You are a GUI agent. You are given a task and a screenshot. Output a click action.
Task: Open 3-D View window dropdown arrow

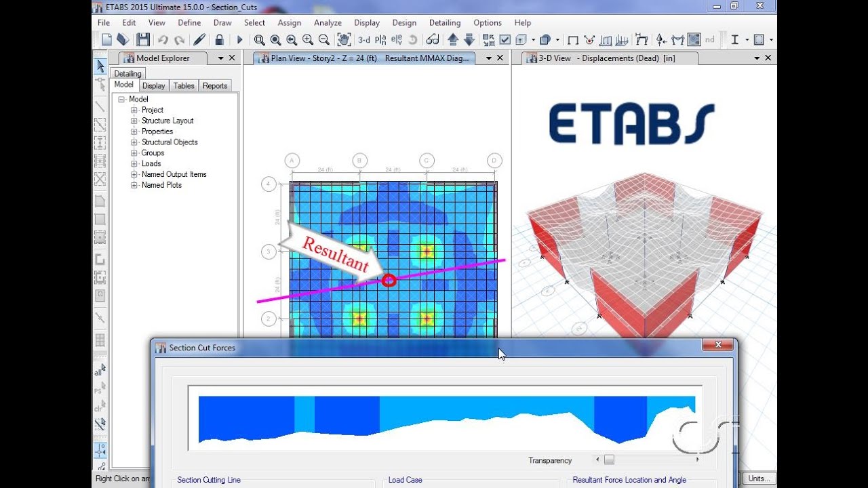(x=757, y=58)
